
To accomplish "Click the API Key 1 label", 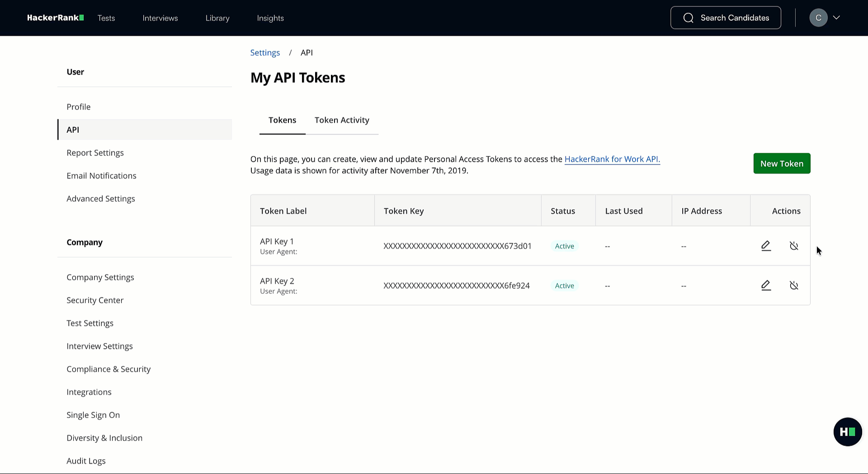I will click(x=277, y=241).
